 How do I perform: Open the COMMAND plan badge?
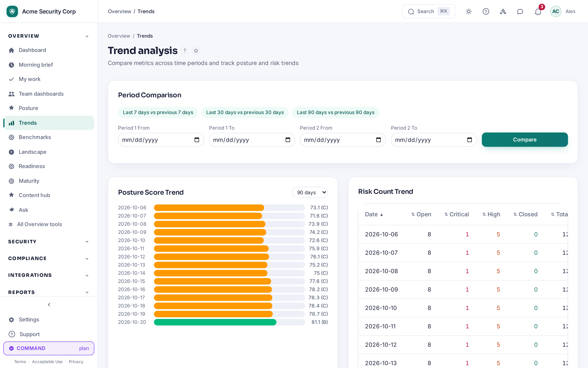click(x=49, y=348)
